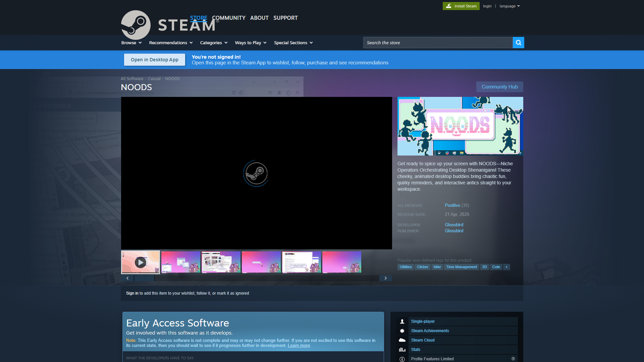
Task: Expand more tags with the plus button
Action: click(506, 267)
